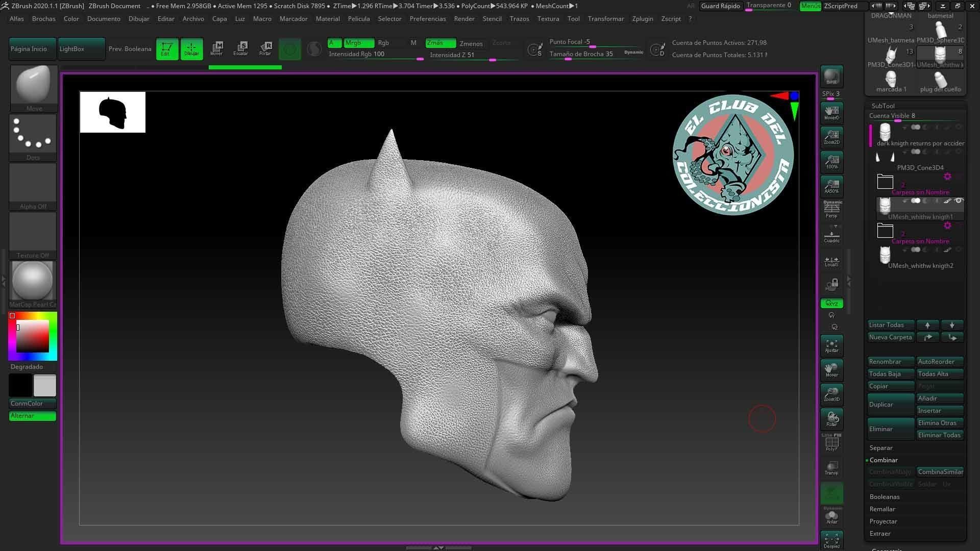Adjust the Intensidad Z slider
Viewport: 980px width, 551px height.
(473, 56)
